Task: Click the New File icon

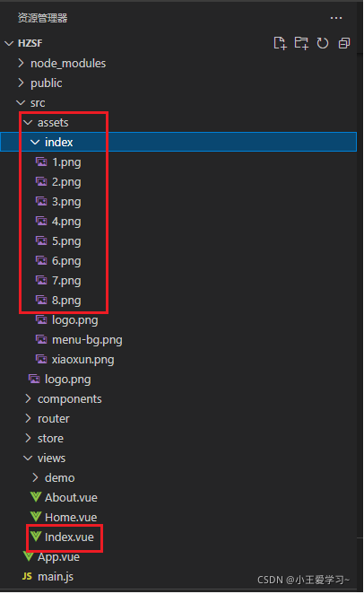Action: [280, 43]
